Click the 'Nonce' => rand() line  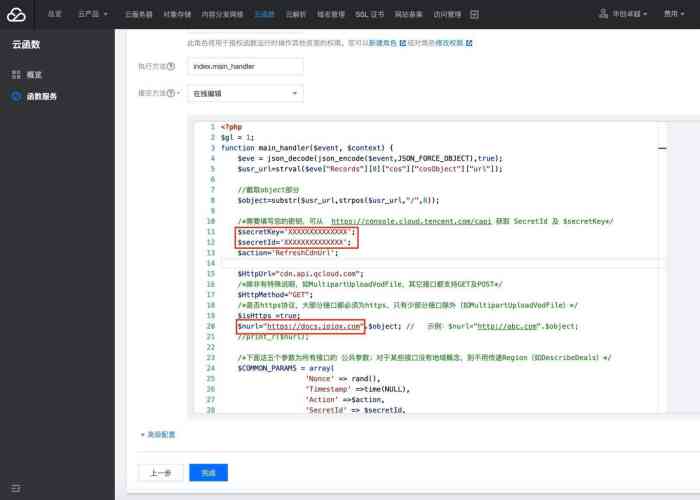tap(343, 379)
